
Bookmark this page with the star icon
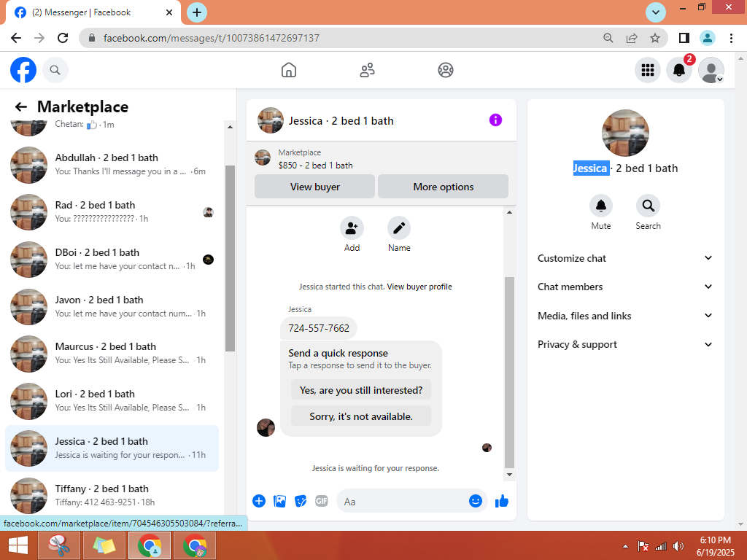point(655,38)
